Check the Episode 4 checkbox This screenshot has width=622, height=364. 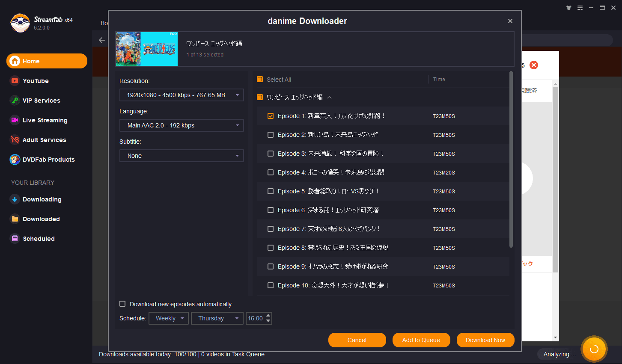point(271,172)
